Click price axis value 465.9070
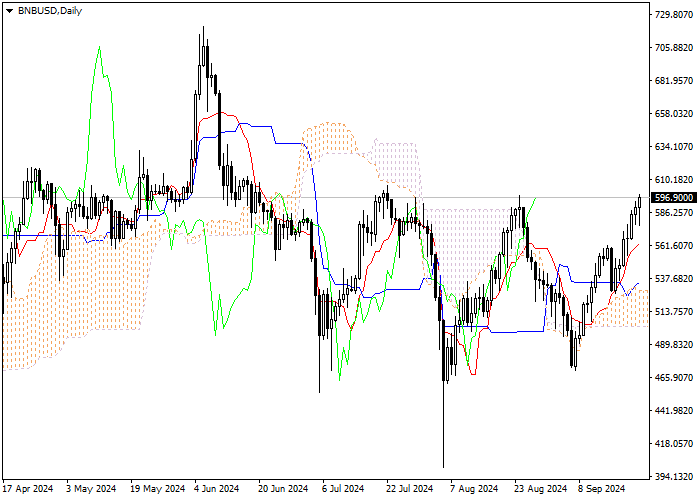Viewport: 700px width, 500px height. pyautogui.click(x=674, y=378)
